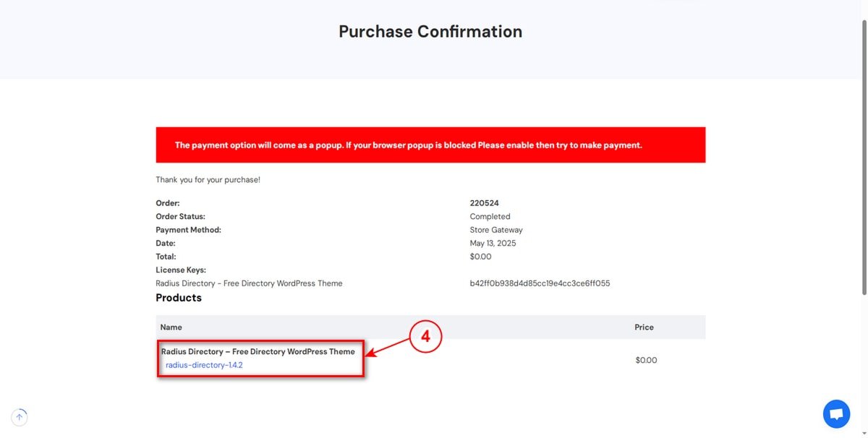Click the May 13, 2025 date value
This screenshot has width=868, height=438.
493,244
